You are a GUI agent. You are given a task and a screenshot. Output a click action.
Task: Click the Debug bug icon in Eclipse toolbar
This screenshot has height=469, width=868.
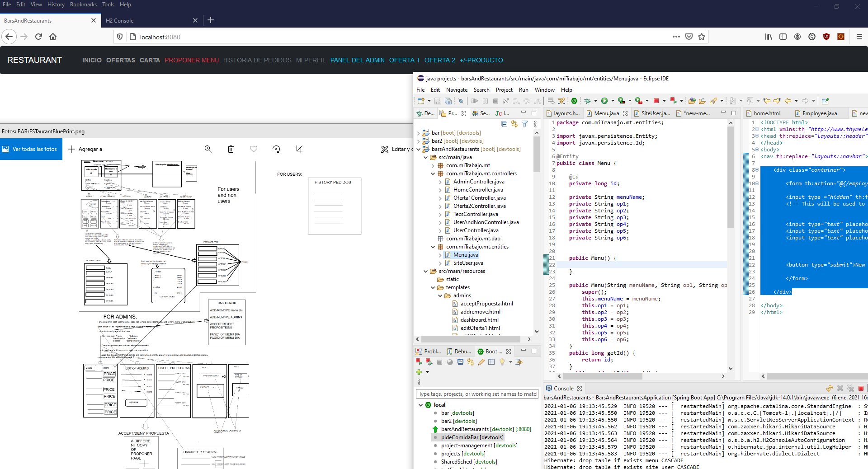(x=587, y=101)
